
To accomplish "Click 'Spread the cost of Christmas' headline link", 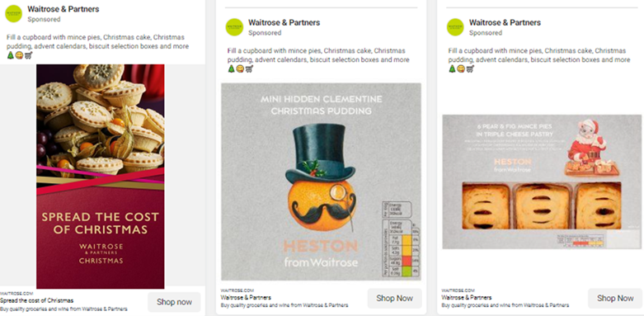I will (x=37, y=301).
